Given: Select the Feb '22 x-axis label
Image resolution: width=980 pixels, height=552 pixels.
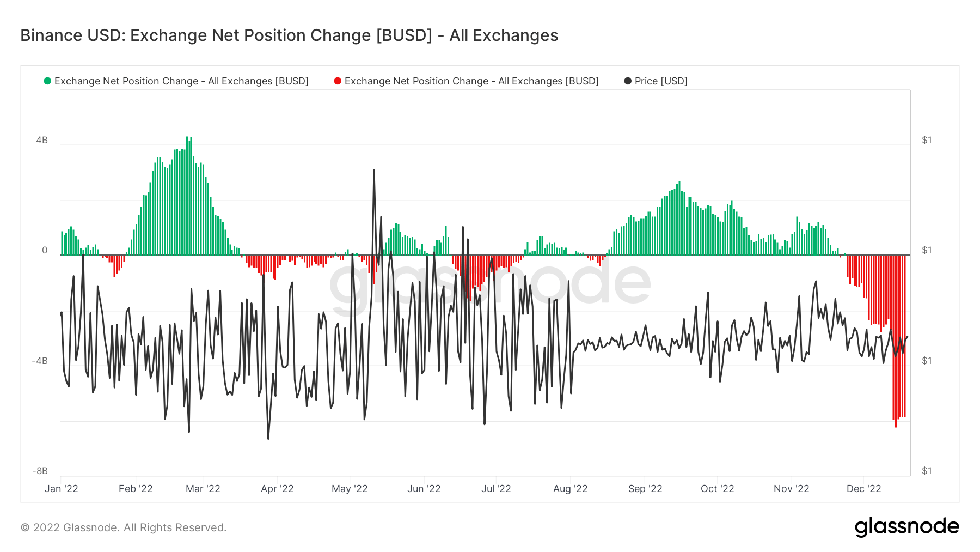Looking at the screenshot, I should tap(136, 489).
